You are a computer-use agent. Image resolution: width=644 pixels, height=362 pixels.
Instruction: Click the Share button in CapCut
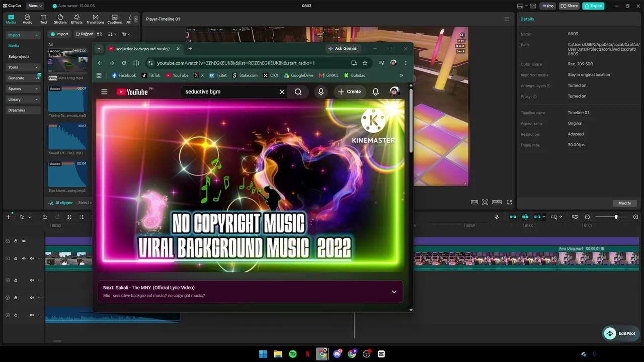click(569, 6)
